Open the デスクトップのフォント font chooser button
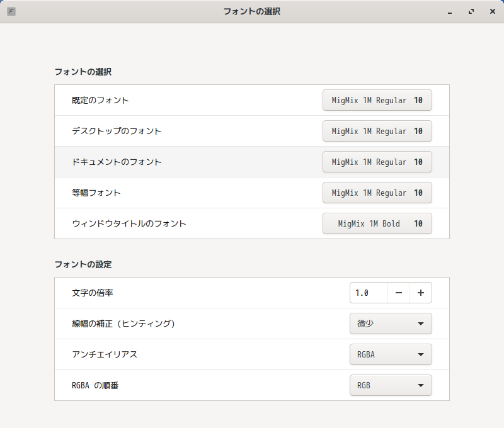This screenshot has height=428, width=504. 377,131
